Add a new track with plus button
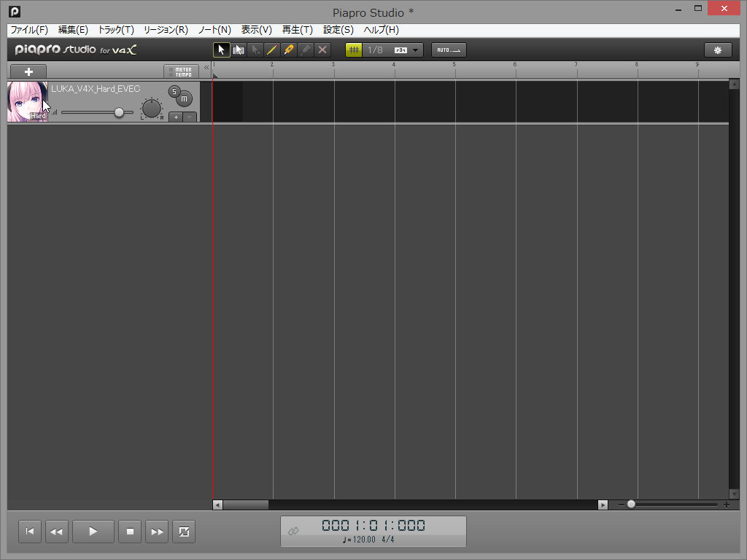The image size is (747, 560). pos(28,71)
